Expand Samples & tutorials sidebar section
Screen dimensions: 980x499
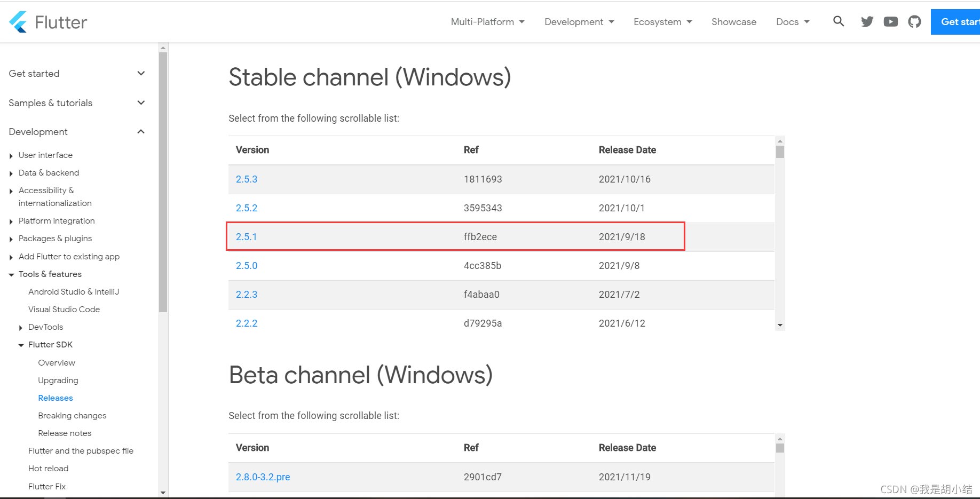[141, 102]
